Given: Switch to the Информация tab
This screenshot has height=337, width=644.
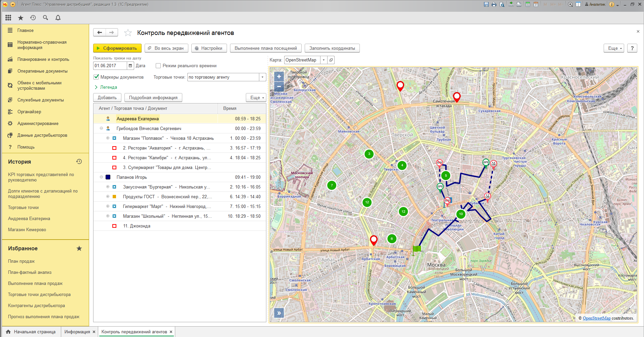Looking at the screenshot, I should [77, 332].
